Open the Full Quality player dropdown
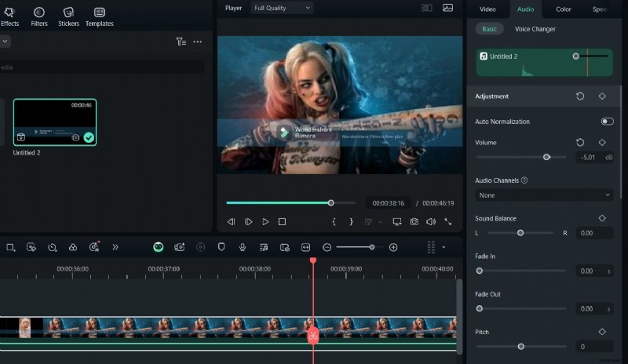Viewport: 628px width, 364px height. click(282, 8)
